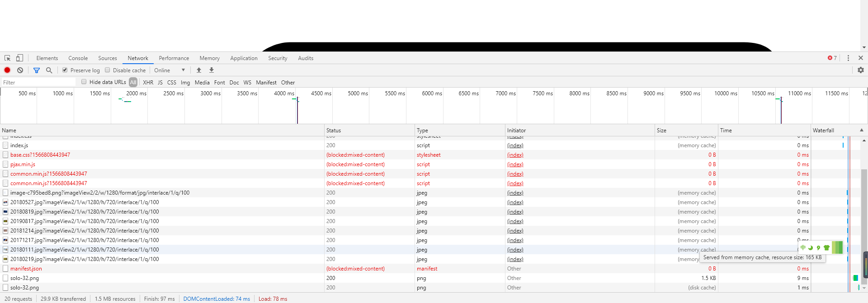This screenshot has width=868, height=303.
Task: Open the DevTools three-dot customize menu
Action: (x=848, y=58)
